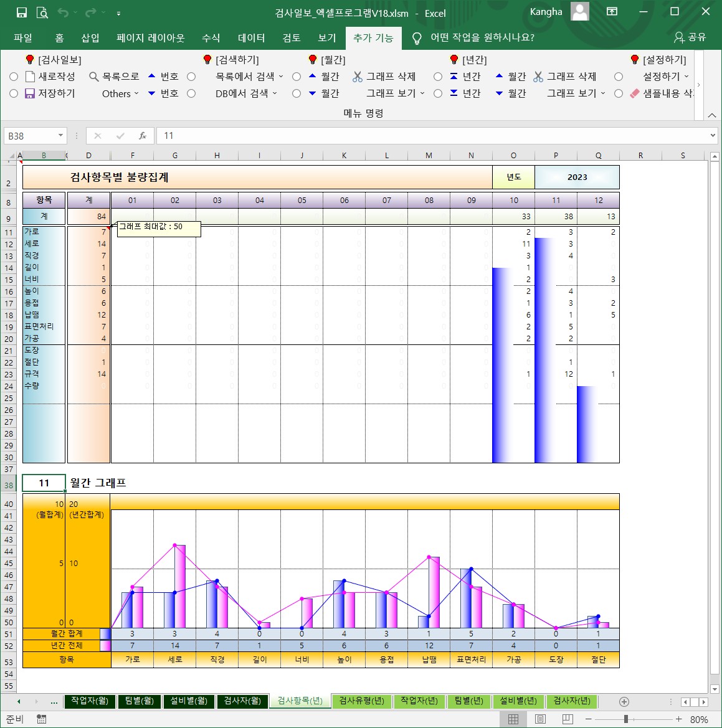Screen dimensions: 722x728
Task: Click the Kangha account avatar
Action: click(x=579, y=12)
